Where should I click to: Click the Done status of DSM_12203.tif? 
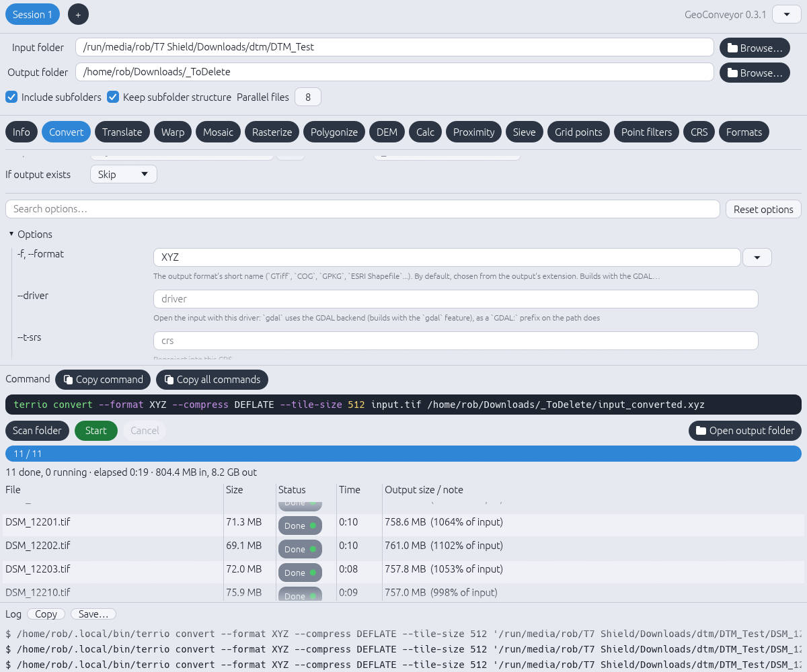[300, 573]
